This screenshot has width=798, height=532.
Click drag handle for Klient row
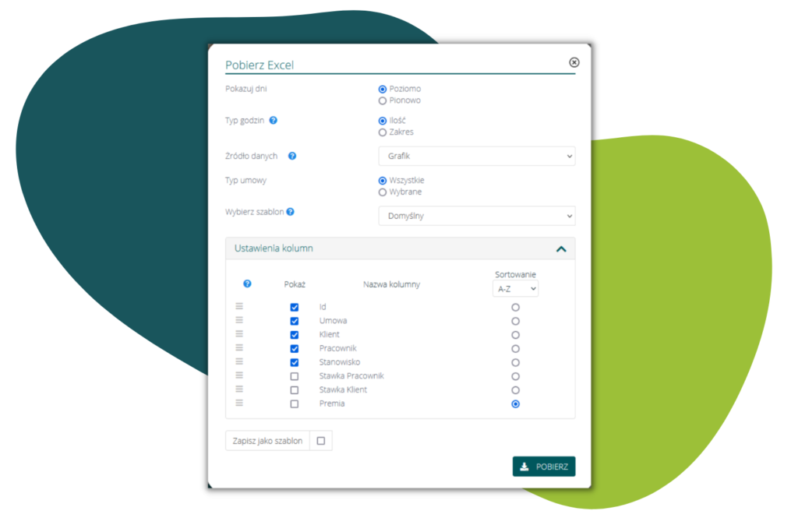[x=239, y=334]
